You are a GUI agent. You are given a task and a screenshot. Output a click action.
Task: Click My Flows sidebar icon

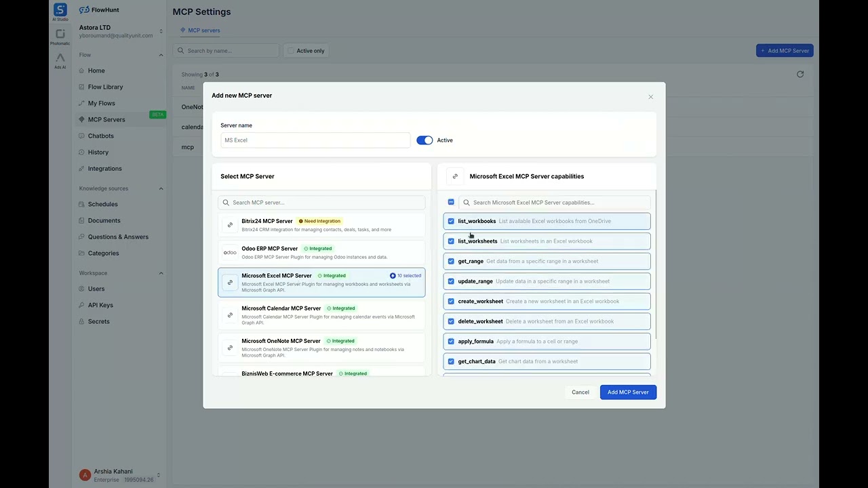click(82, 103)
